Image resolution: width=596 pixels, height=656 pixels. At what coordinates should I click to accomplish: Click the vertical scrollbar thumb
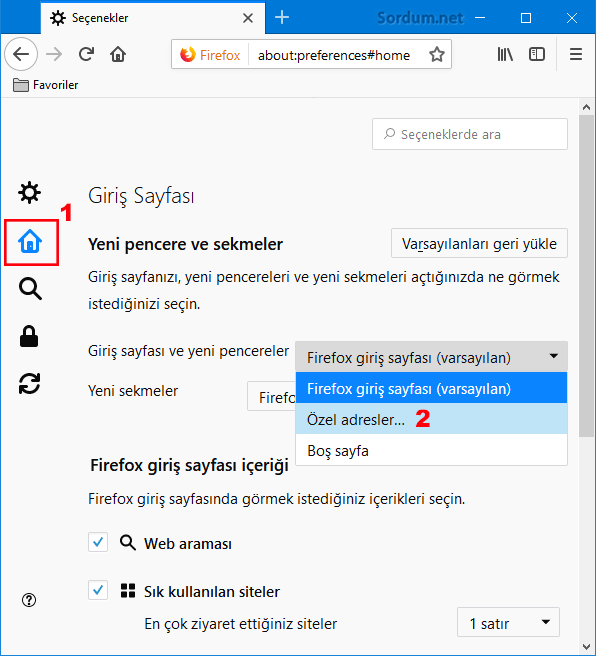(586, 276)
